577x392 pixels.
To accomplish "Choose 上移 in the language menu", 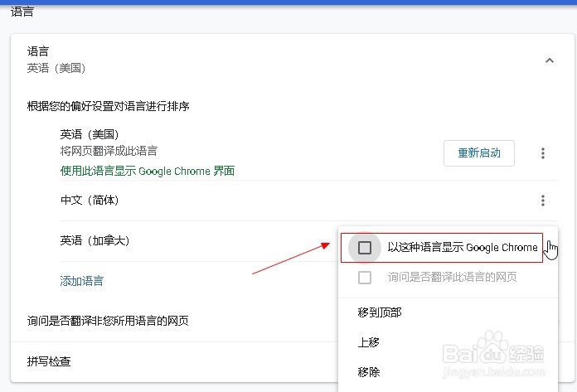I will click(368, 342).
